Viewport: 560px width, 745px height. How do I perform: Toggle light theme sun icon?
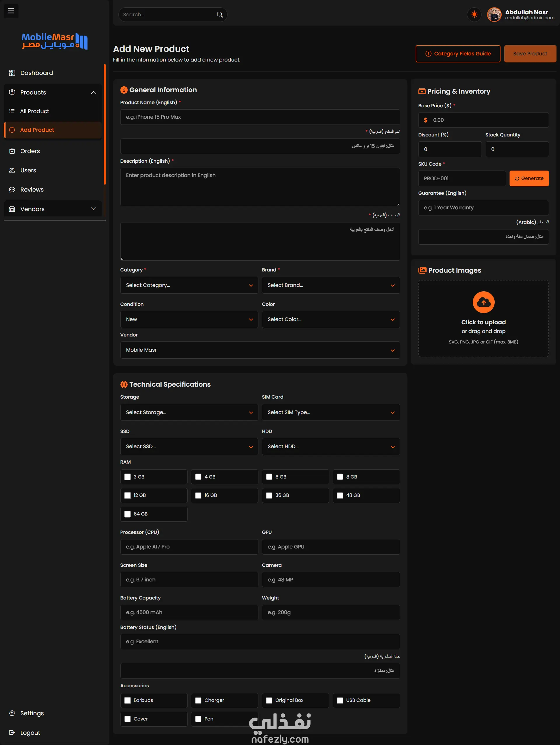click(x=474, y=15)
